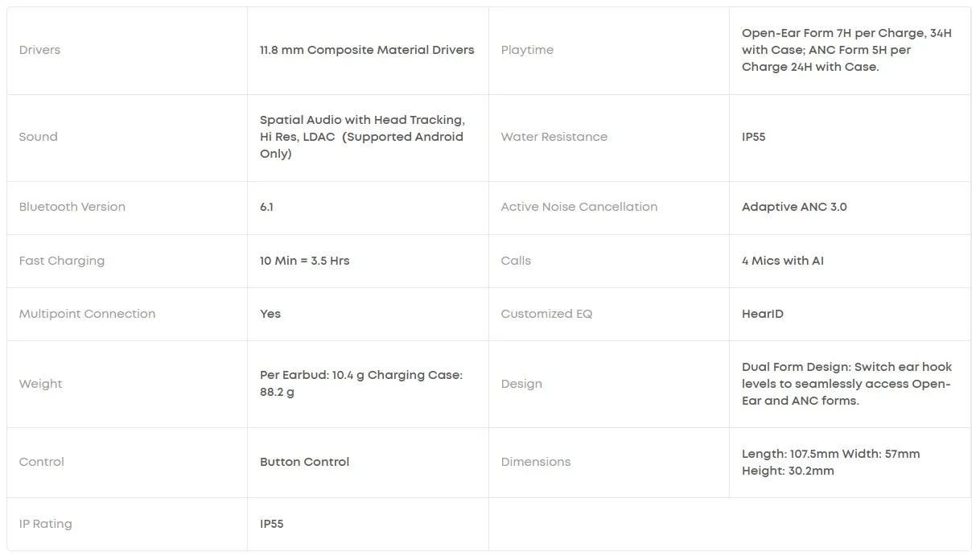Click the Water Resistance label
This screenshot has height=560, width=980.
click(554, 137)
